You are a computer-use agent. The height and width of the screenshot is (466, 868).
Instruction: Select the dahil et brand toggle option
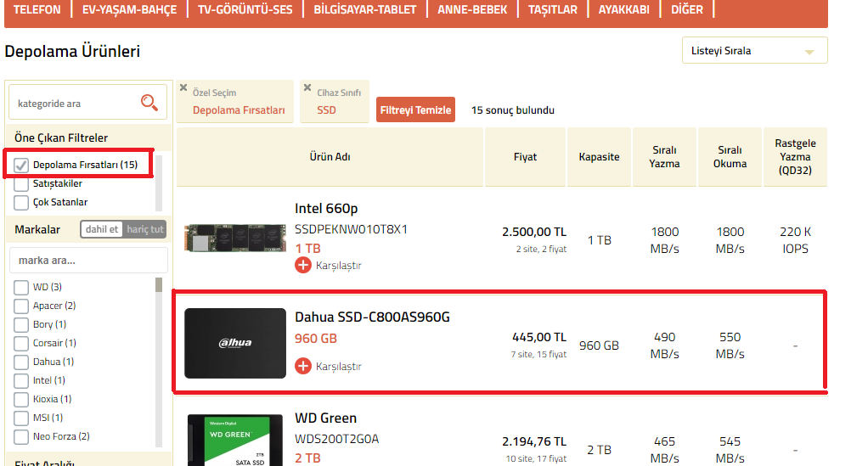[x=102, y=229]
